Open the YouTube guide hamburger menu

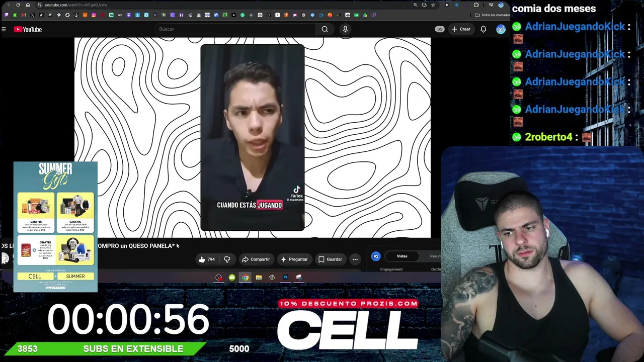tap(4, 29)
